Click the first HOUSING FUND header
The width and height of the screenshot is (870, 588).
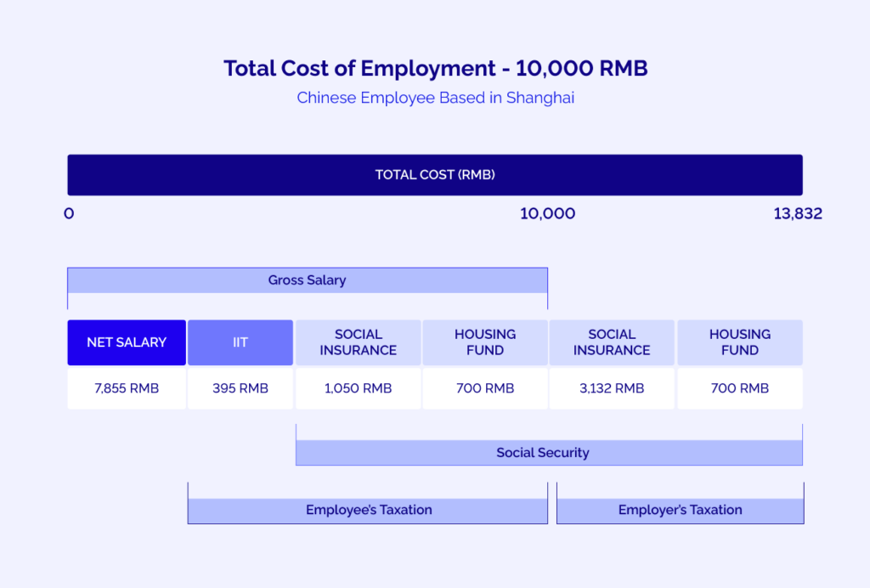(485, 342)
